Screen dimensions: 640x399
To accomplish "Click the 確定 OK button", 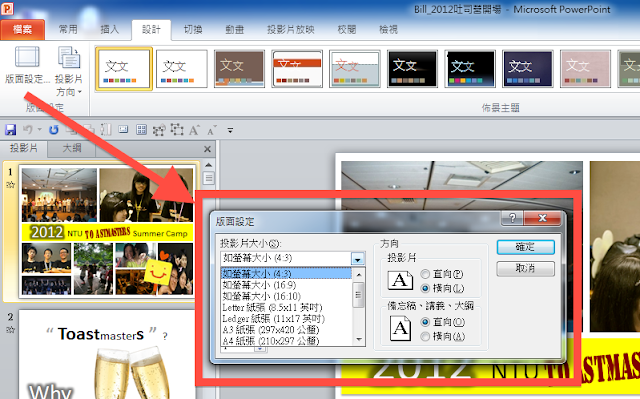I will coord(525,247).
